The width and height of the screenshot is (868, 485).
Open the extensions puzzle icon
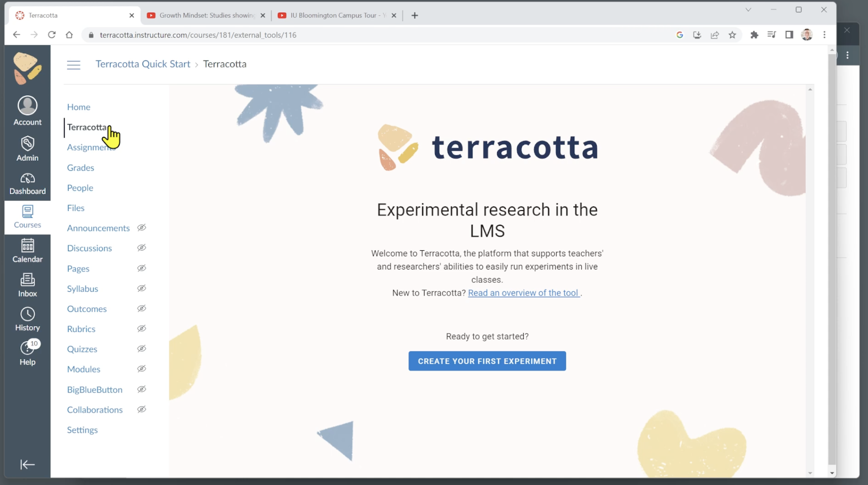click(754, 35)
